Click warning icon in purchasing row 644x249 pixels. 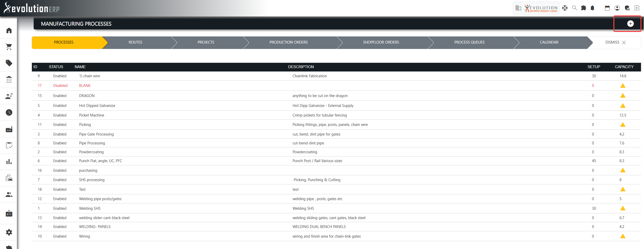coord(623,170)
